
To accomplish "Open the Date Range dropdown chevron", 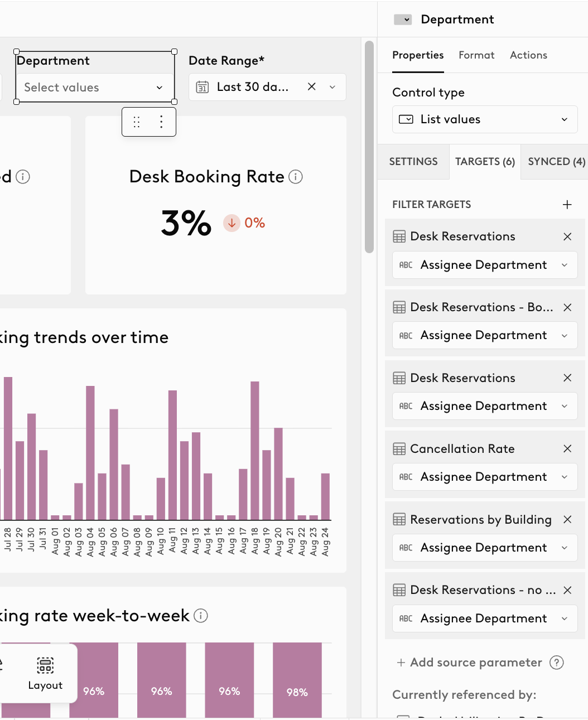I will pyautogui.click(x=332, y=86).
